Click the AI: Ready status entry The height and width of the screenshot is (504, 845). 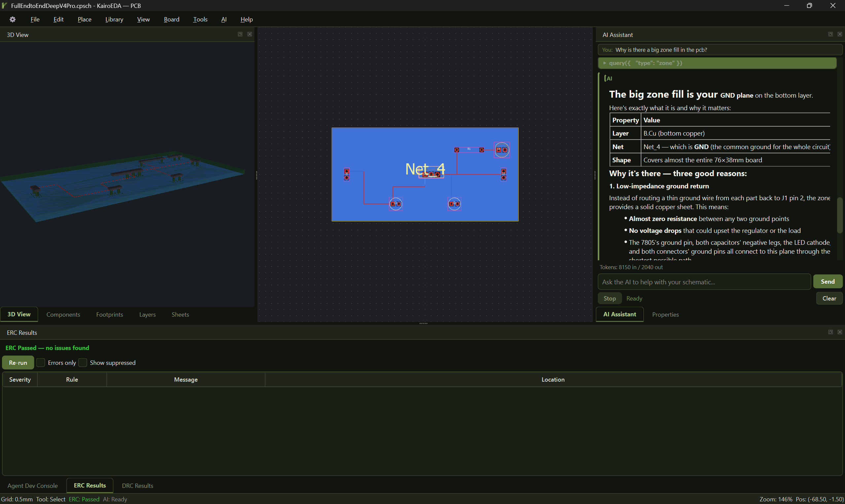(115, 499)
